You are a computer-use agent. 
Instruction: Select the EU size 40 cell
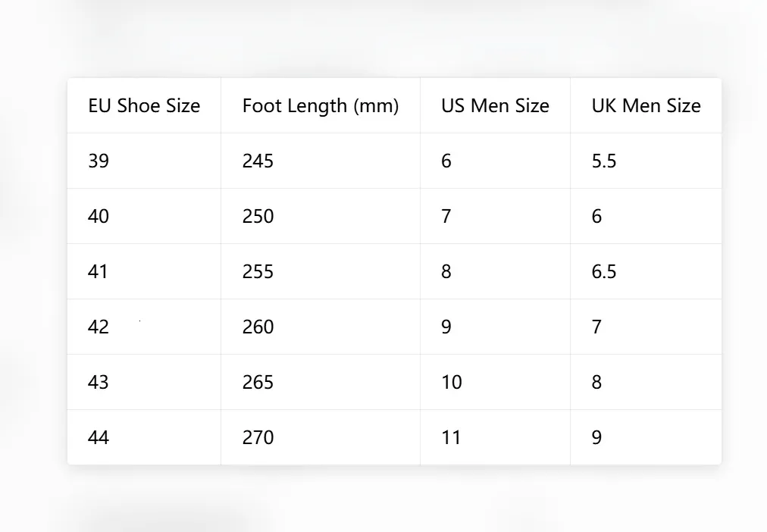[x=144, y=216]
